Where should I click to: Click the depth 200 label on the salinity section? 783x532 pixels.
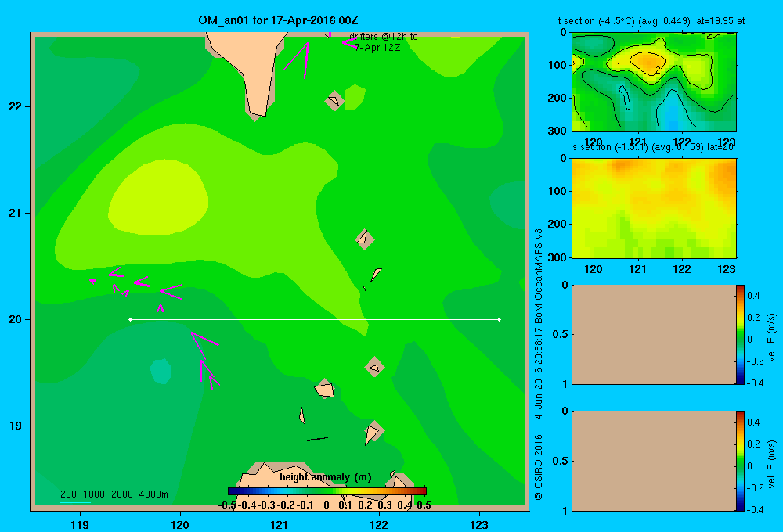557,224
